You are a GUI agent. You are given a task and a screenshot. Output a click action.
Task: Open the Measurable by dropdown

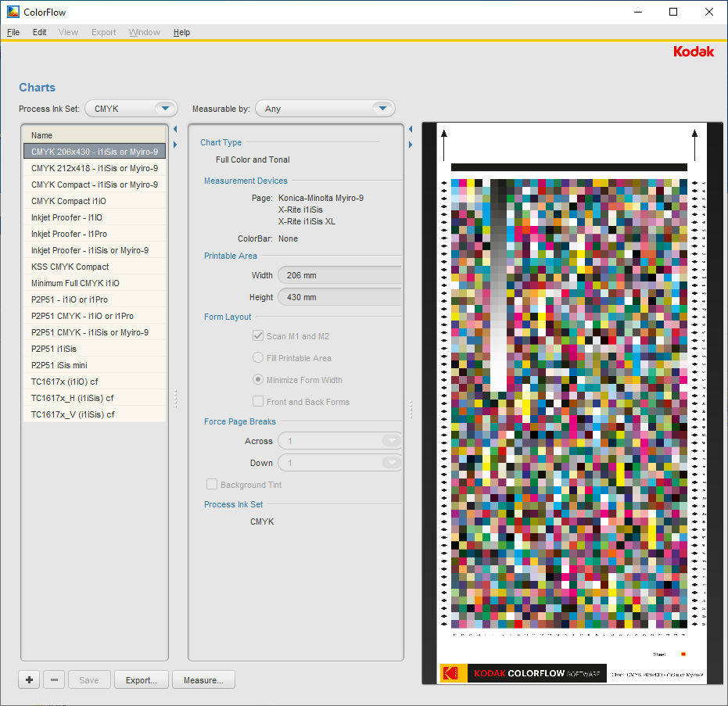click(x=326, y=109)
